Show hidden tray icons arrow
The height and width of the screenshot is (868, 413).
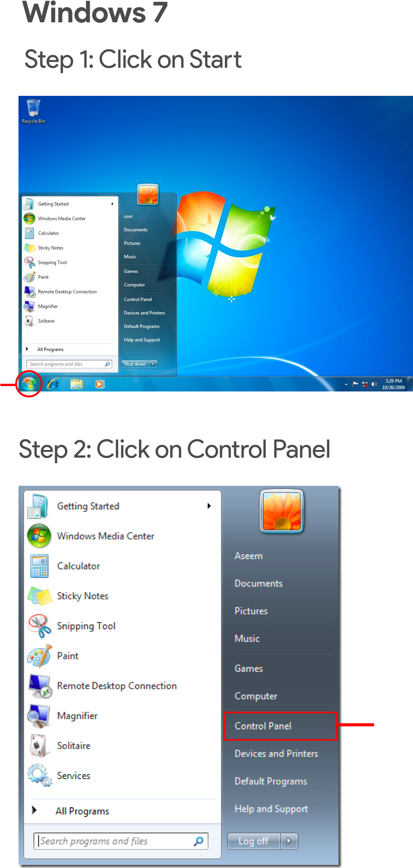[346, 384]
